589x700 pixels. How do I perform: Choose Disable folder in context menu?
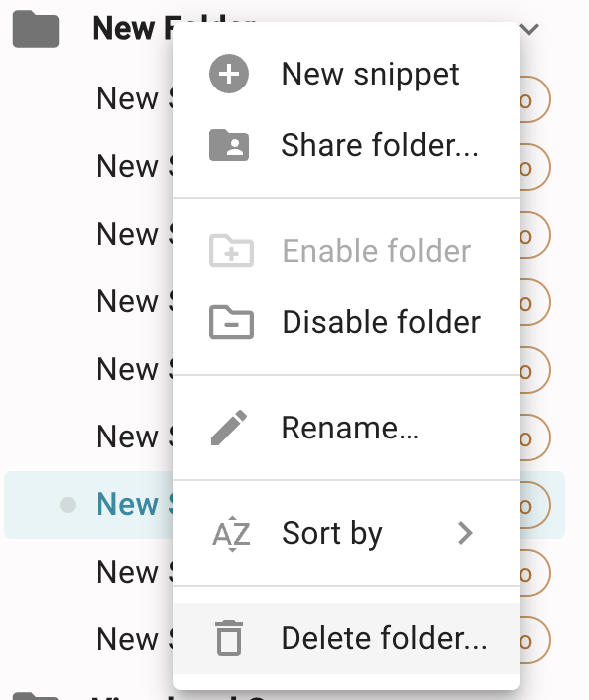(x=346, y=322)
